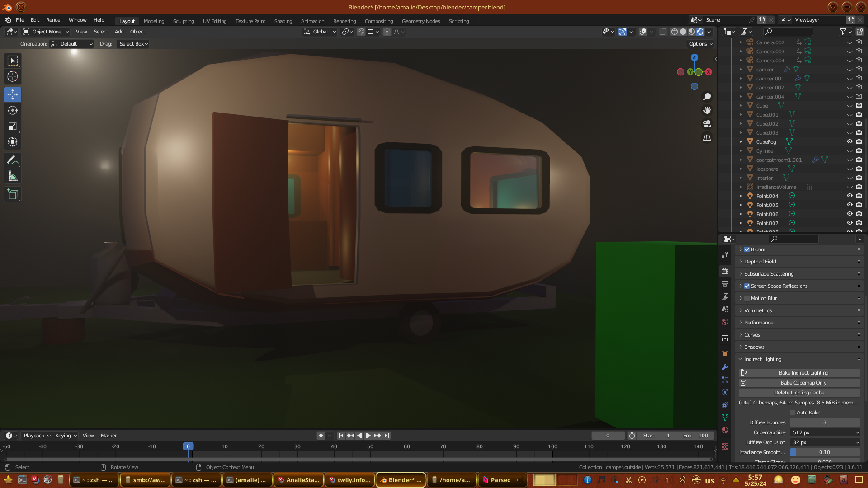The width and height of the screenshot is (868, 488).
Task: Click the 3D Cursor tool
Action: 13,77
